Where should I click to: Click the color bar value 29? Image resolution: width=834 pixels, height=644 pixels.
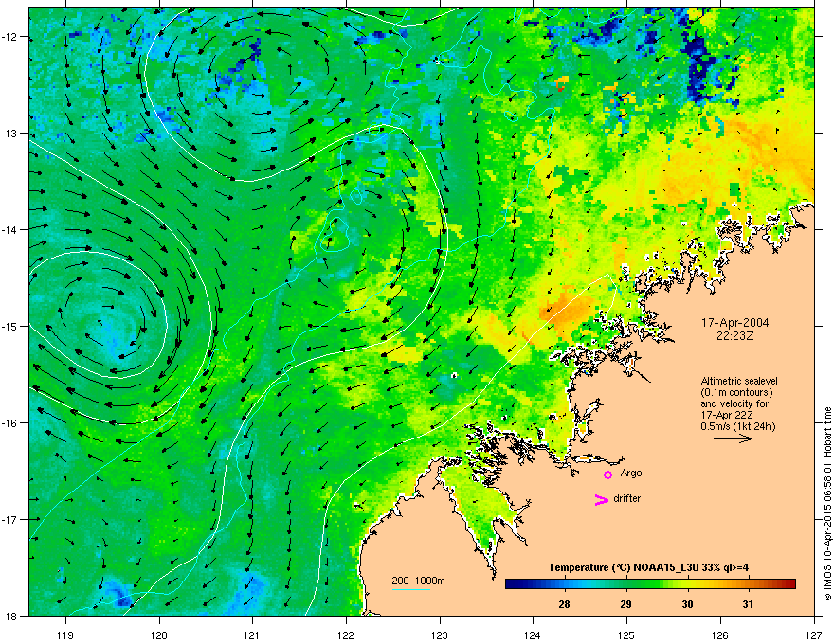click(626, 604)
